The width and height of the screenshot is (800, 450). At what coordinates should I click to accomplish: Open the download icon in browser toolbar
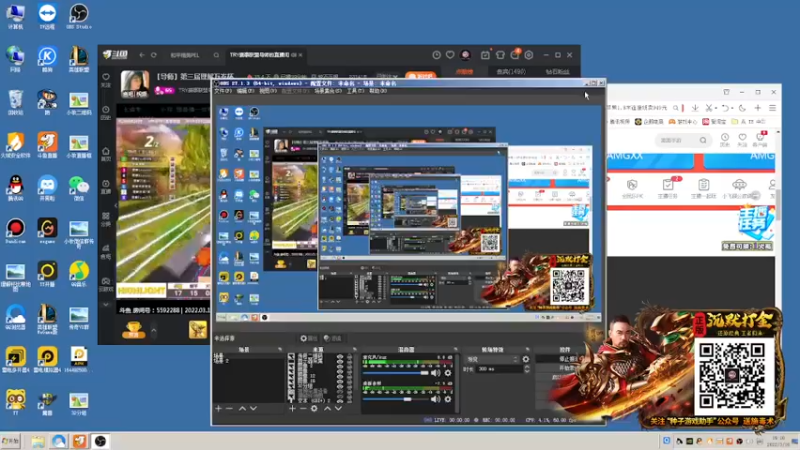point(695,108)
